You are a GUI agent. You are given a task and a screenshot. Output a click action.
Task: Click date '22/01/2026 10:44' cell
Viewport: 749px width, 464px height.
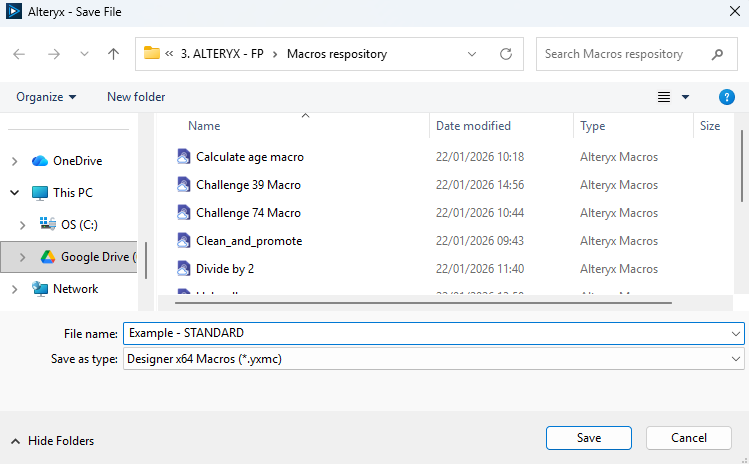[480, 213]
